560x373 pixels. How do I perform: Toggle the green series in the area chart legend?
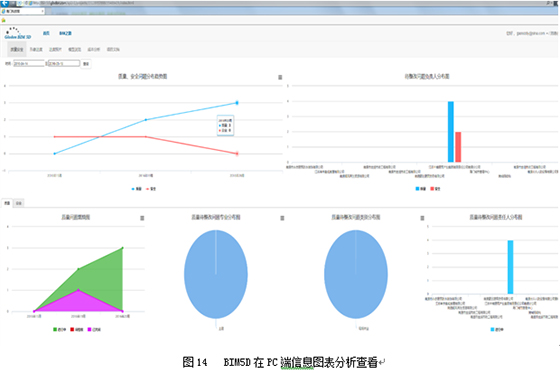tap(60, 329)
